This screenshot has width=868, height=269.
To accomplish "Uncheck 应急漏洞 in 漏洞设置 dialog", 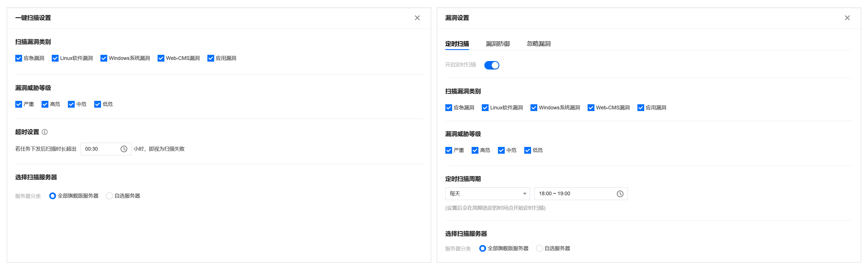I will click(448, 108).
